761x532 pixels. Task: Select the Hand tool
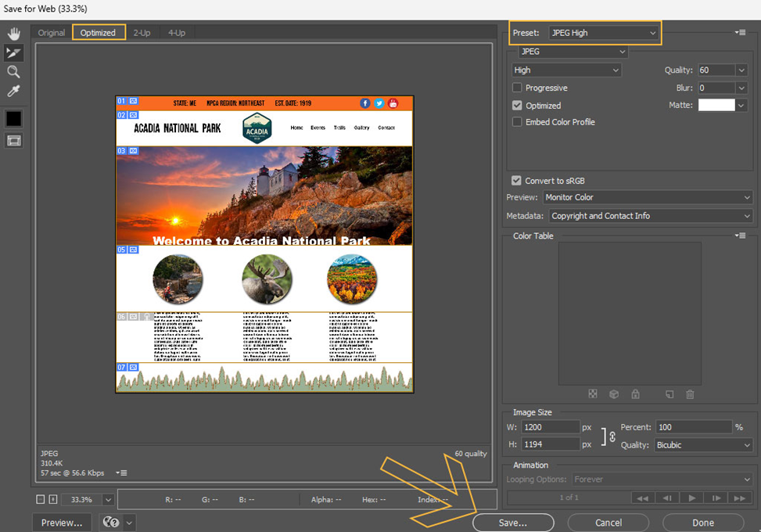click(x=13, y=34)
